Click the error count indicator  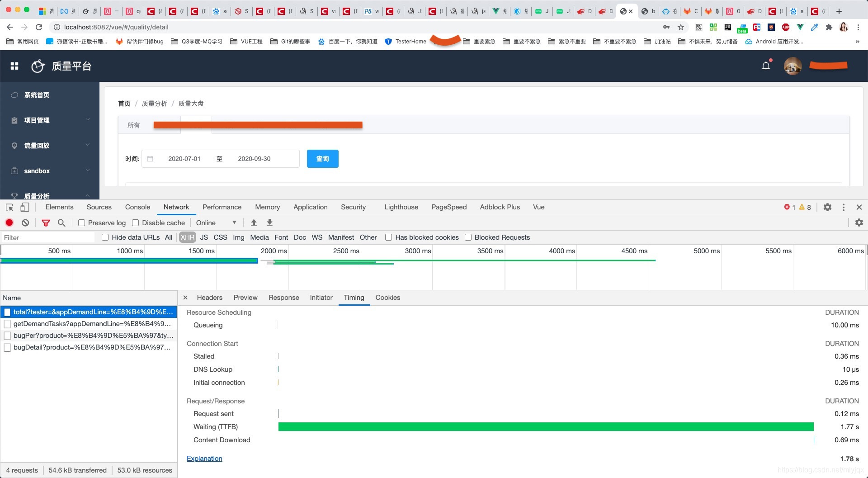(x=790, y=207)
